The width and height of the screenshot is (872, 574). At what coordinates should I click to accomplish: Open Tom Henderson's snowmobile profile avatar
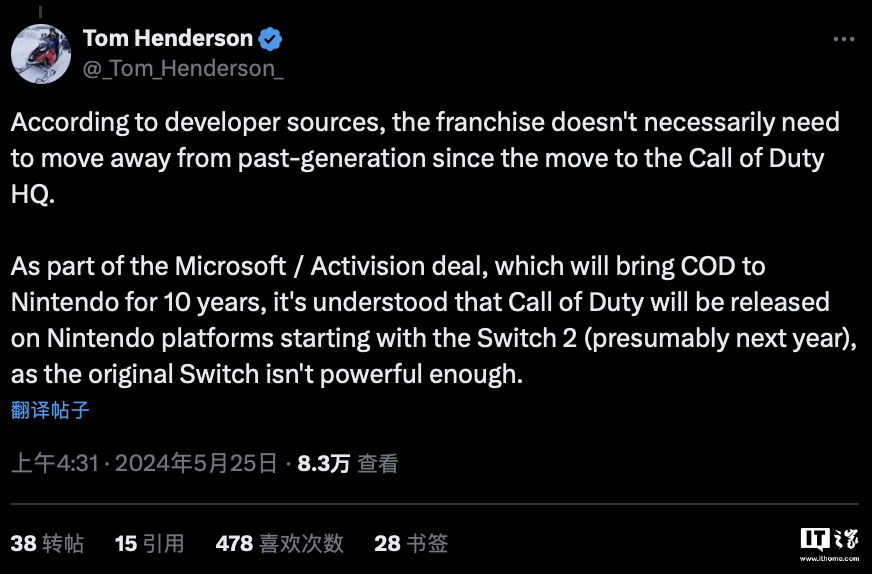click(x=41, y=53)
